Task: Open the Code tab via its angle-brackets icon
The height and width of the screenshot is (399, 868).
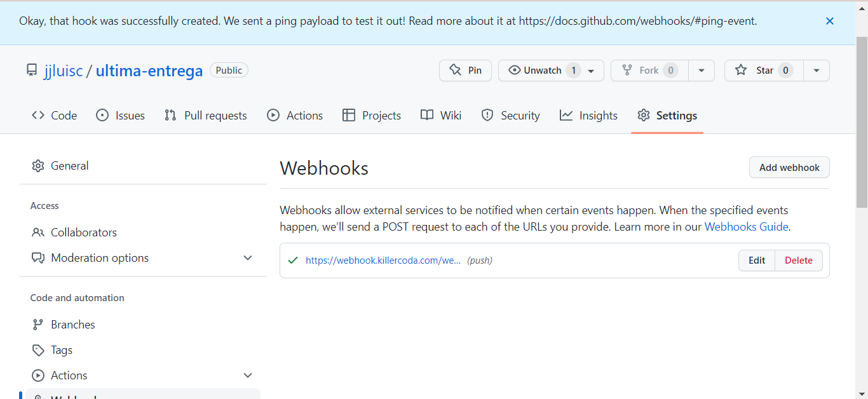Action: pos(38,115)
